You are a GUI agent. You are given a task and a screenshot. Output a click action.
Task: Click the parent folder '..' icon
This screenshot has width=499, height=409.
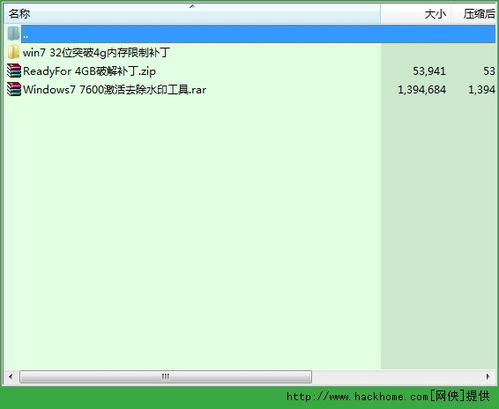click(x=14, y=34)
